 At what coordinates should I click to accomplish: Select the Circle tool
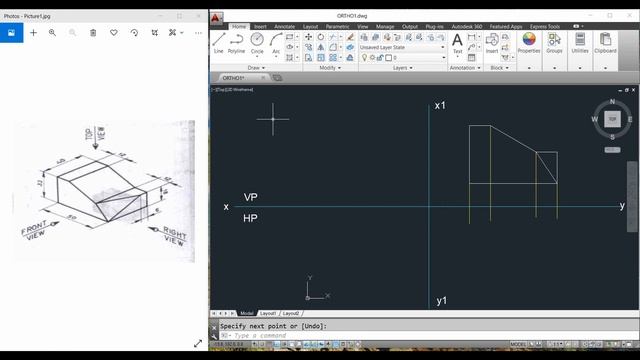[257, 43]
